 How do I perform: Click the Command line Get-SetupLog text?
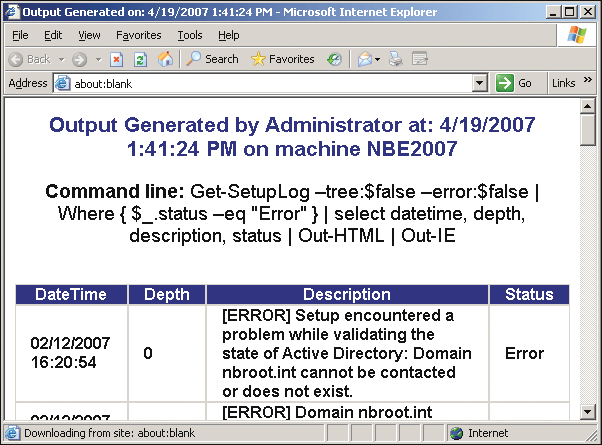point(292,213)
